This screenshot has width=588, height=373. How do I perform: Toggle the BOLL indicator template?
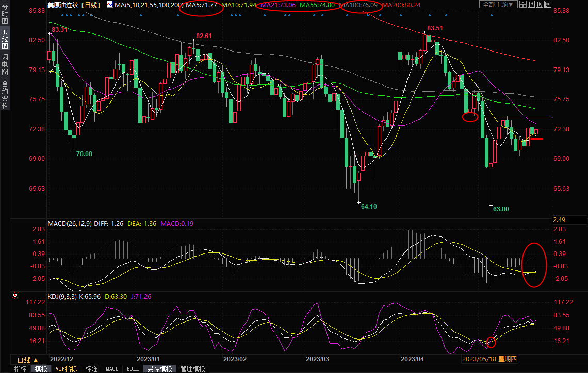coord(133,369)
